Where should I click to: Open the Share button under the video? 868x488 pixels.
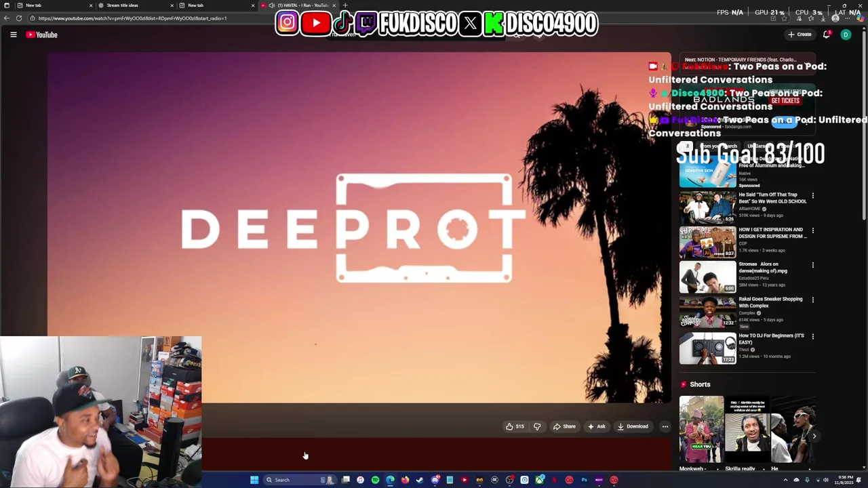coord(564,426)
